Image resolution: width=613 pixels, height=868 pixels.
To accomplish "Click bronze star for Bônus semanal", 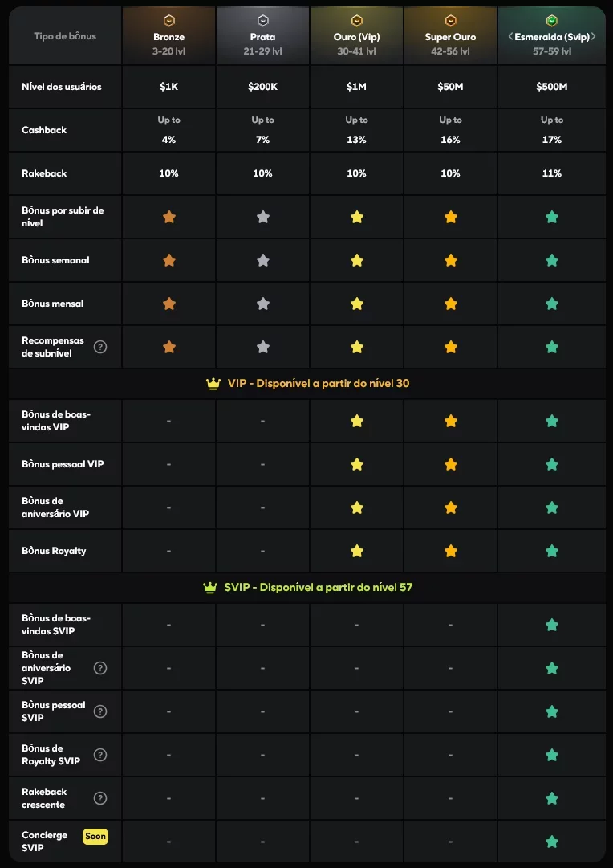I will [169, 260].
